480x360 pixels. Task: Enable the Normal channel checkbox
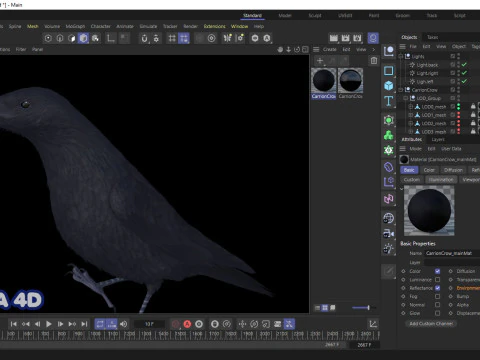(x=437, y=305)
